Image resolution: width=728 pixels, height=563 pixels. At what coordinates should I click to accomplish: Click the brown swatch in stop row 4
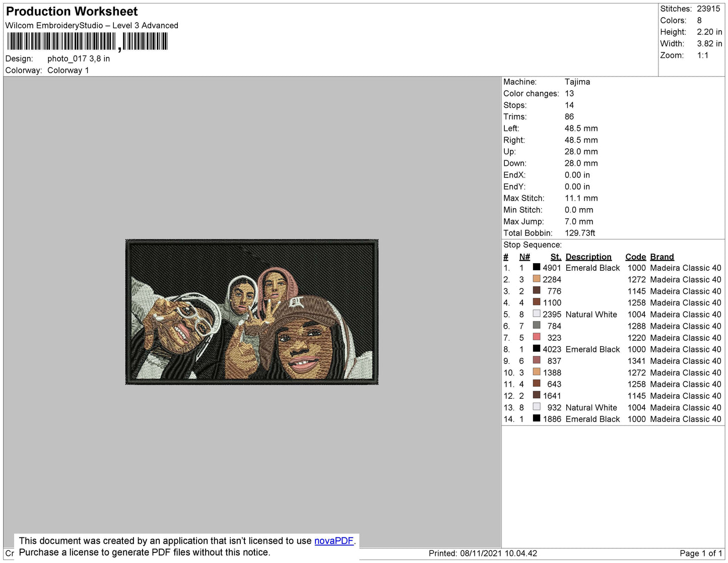(x=537, y=302)
